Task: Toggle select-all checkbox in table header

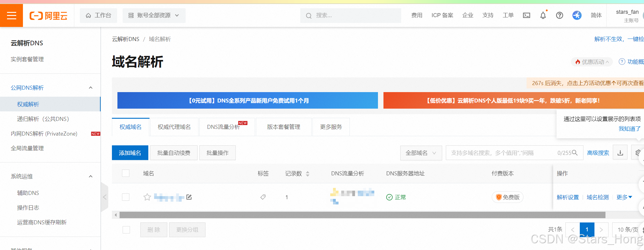Action: click(126, 173)
